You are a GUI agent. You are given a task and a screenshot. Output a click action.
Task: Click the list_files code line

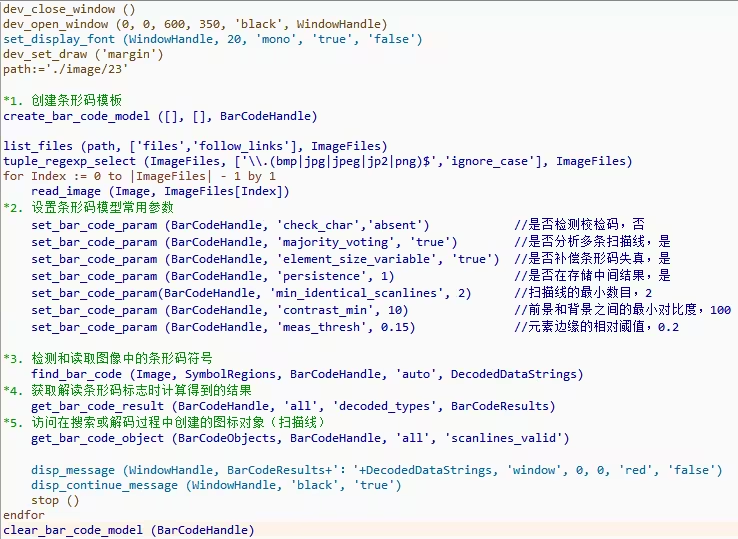(195, 146)
